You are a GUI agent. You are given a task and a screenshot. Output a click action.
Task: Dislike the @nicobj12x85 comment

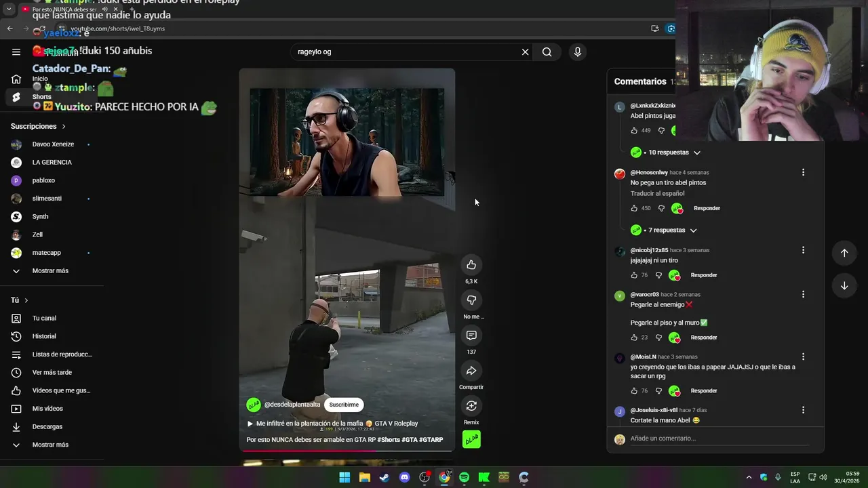658,275
